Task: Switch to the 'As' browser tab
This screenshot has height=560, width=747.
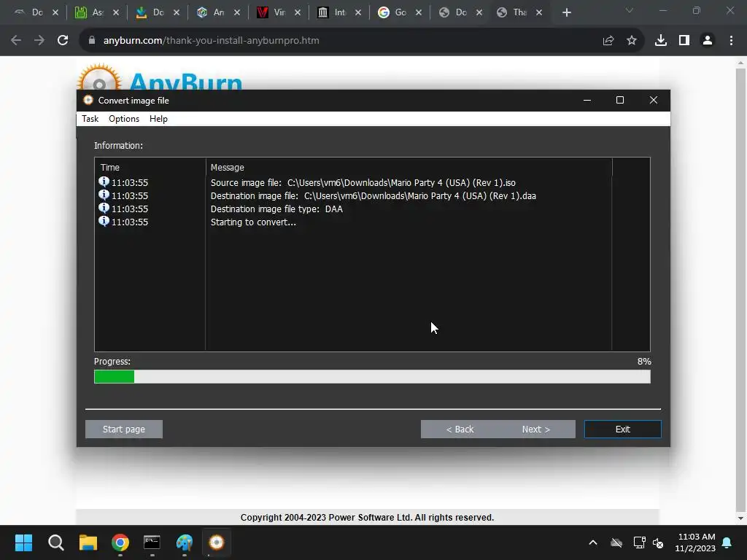Action: coord(97,12)
